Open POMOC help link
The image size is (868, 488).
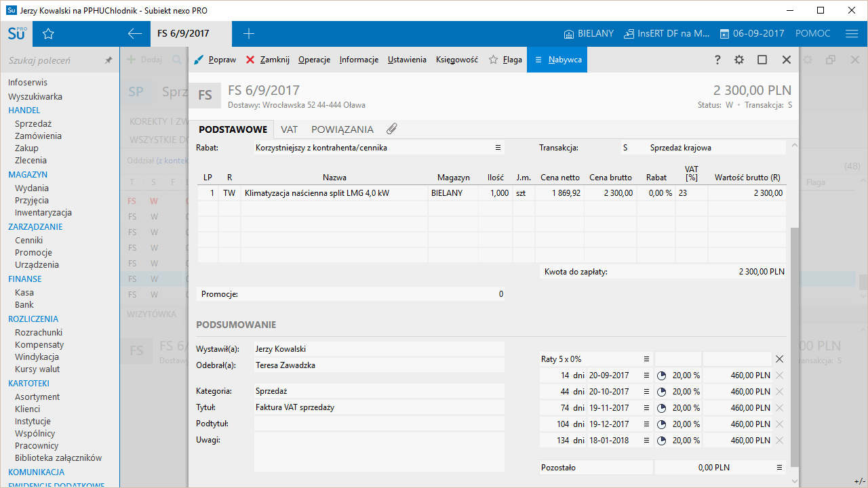pos(813,34)
